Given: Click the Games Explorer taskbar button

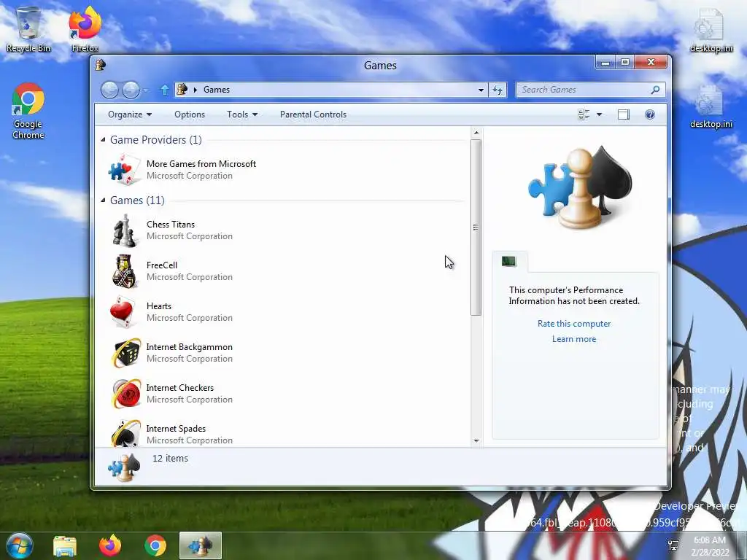Looking at the screenshot, I should (201, 545).
